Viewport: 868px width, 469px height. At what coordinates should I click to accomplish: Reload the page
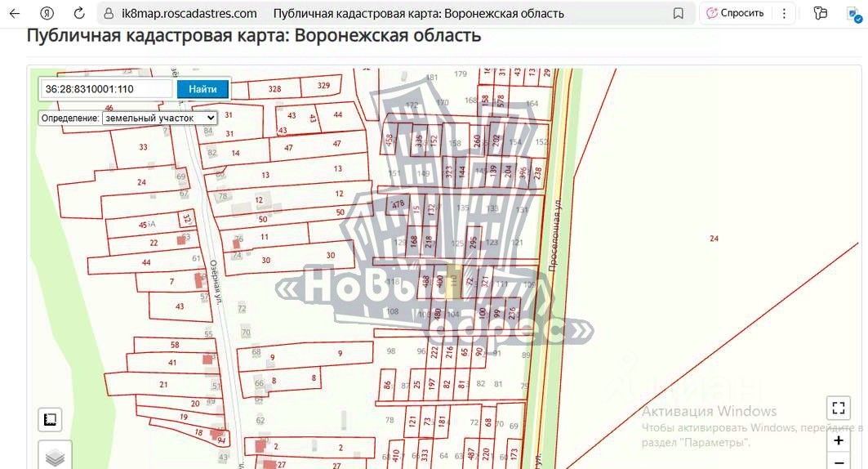[x=79, y=13]
